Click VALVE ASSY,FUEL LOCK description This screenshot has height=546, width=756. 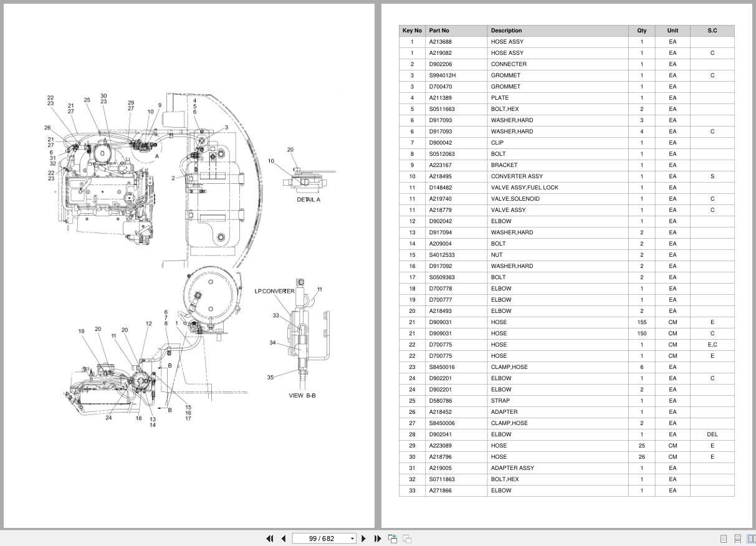point(525,188)
